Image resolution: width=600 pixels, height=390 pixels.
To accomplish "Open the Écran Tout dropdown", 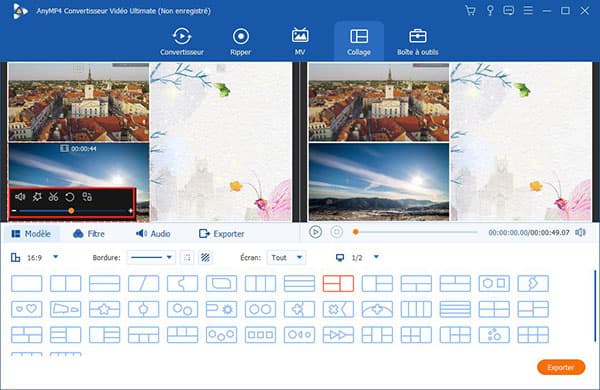I will (287, 258).
